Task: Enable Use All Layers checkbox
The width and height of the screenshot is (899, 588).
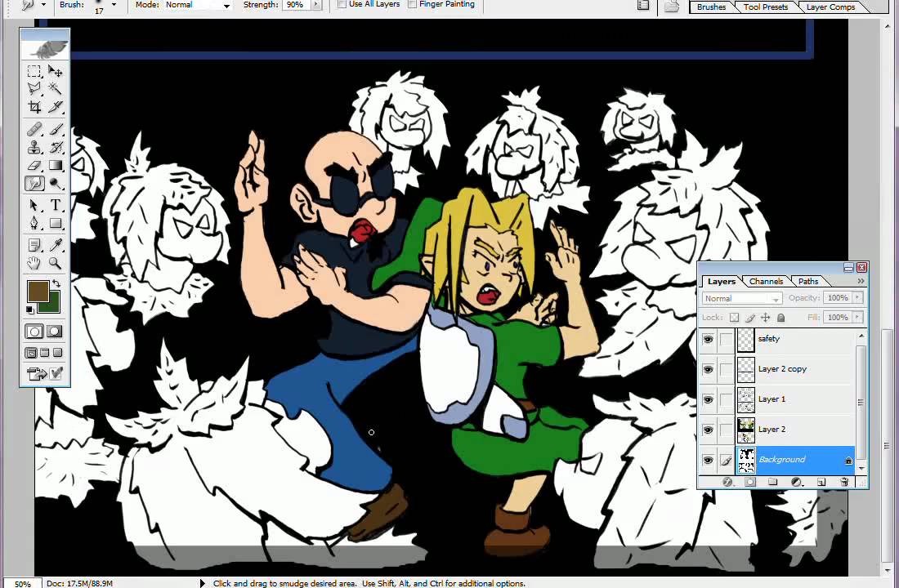Action: tap(342, 4)
